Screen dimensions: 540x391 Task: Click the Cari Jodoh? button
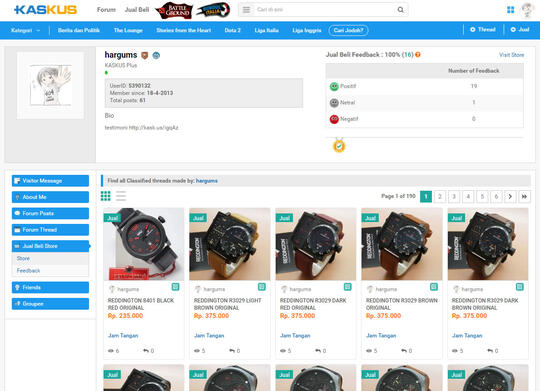pyautogui.click(x=348, y=30)
